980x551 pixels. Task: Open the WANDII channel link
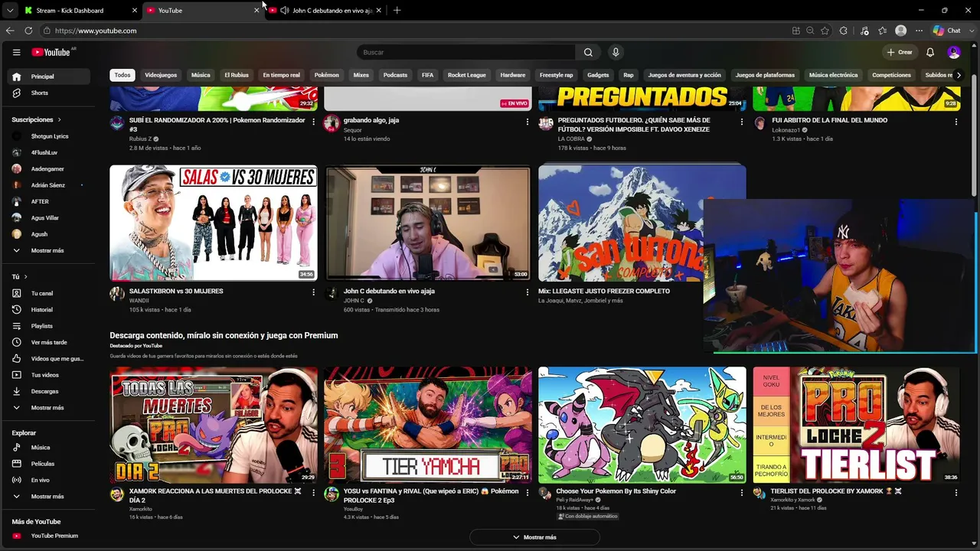coord(139,301)
